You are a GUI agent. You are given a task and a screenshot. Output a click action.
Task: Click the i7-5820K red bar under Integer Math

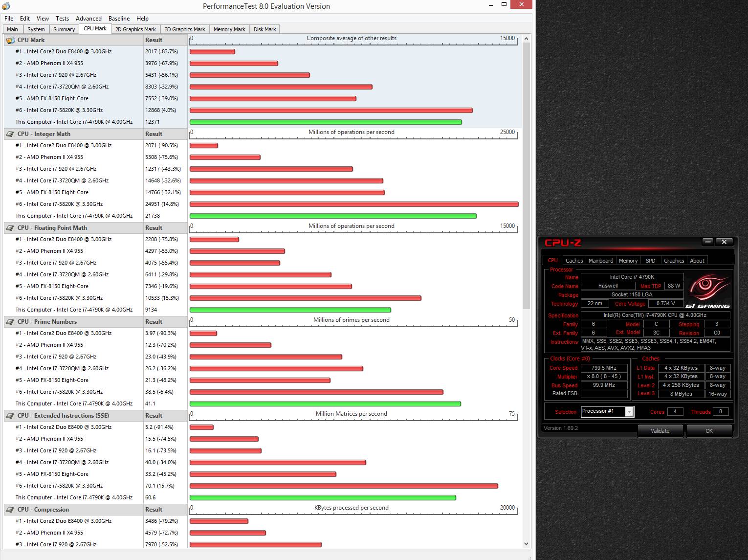[354, 204]
